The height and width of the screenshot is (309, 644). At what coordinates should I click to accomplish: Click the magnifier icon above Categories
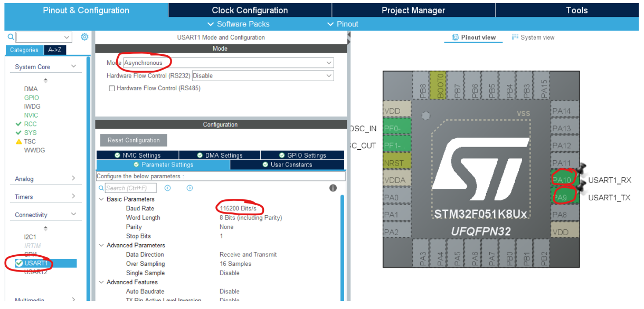[x=11, y=37]
